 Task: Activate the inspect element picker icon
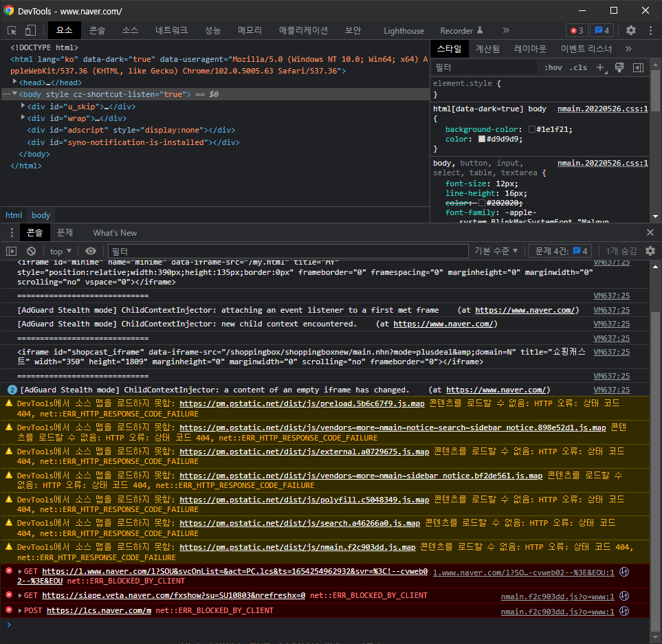point(12,30)
